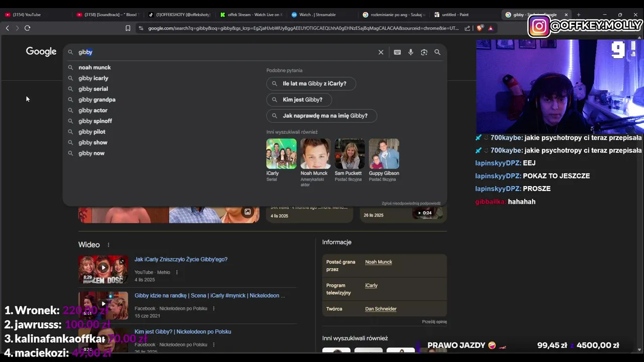Open a new browser tab with plus
Image resolution: width=644 pixels, height=362 pixels.
pyautogui.click(x=578, y=15)
